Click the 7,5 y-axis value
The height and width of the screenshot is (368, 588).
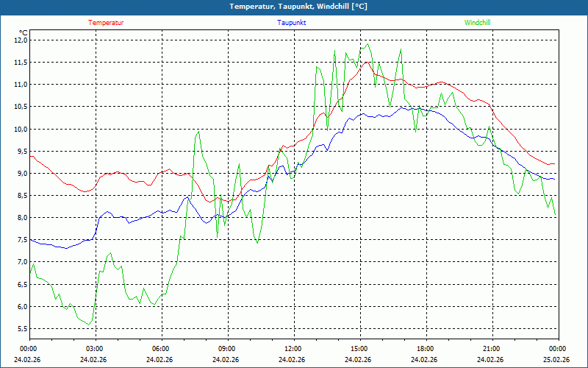20,240
